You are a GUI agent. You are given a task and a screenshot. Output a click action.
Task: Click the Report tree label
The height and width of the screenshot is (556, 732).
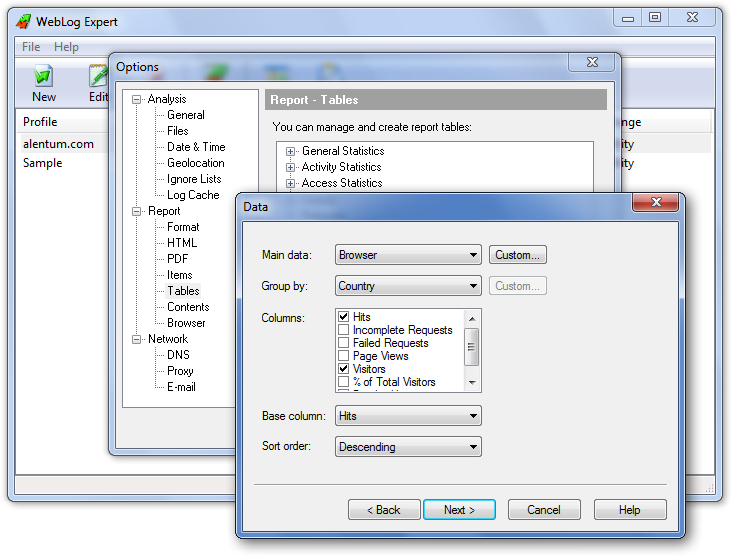point(164,211)
